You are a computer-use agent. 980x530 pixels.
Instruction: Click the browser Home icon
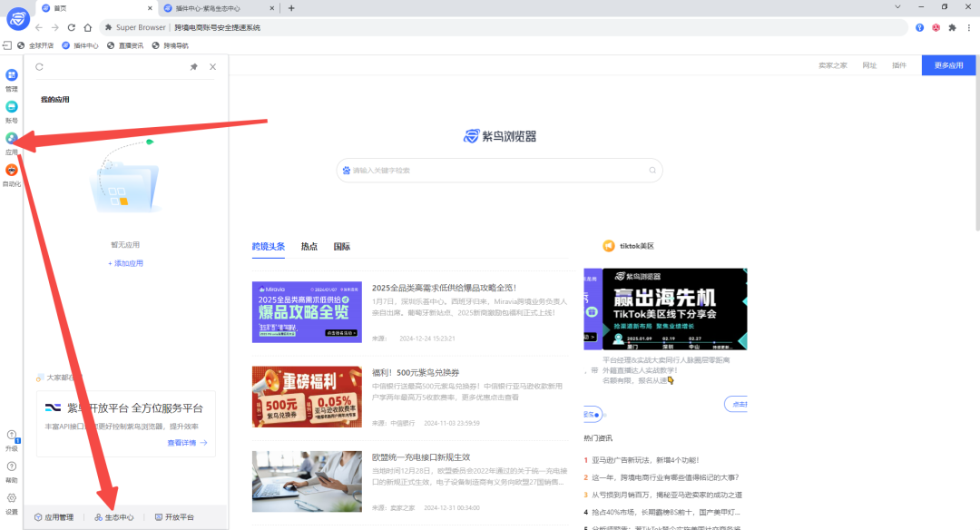(x=87, y=26)
